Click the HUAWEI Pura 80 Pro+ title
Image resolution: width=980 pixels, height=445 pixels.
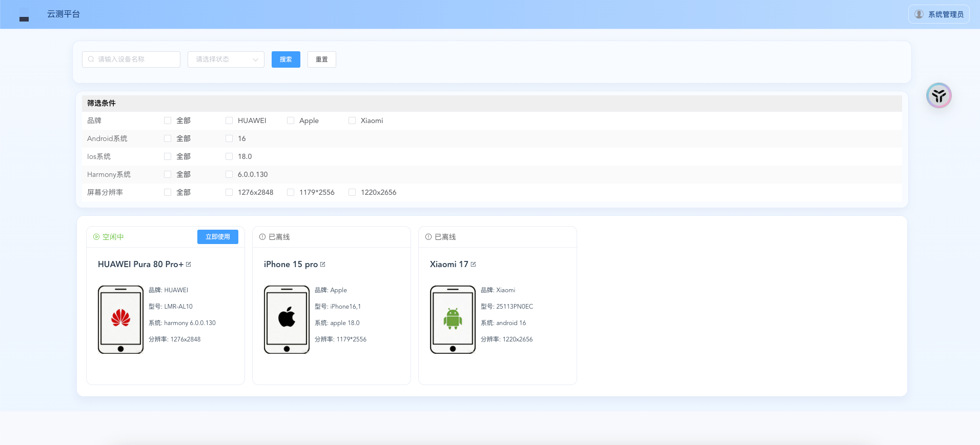click(x=140, y=265)
